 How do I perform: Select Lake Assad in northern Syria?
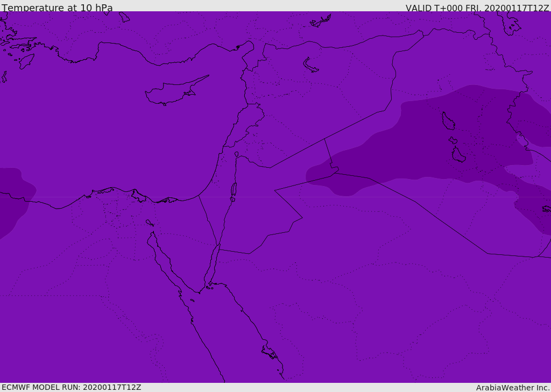click(310, 66)
